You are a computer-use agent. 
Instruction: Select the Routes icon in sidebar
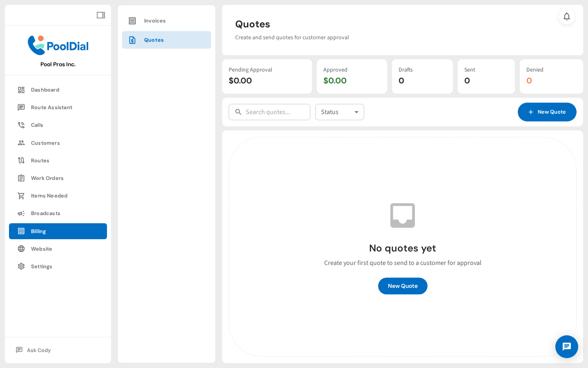21,160
